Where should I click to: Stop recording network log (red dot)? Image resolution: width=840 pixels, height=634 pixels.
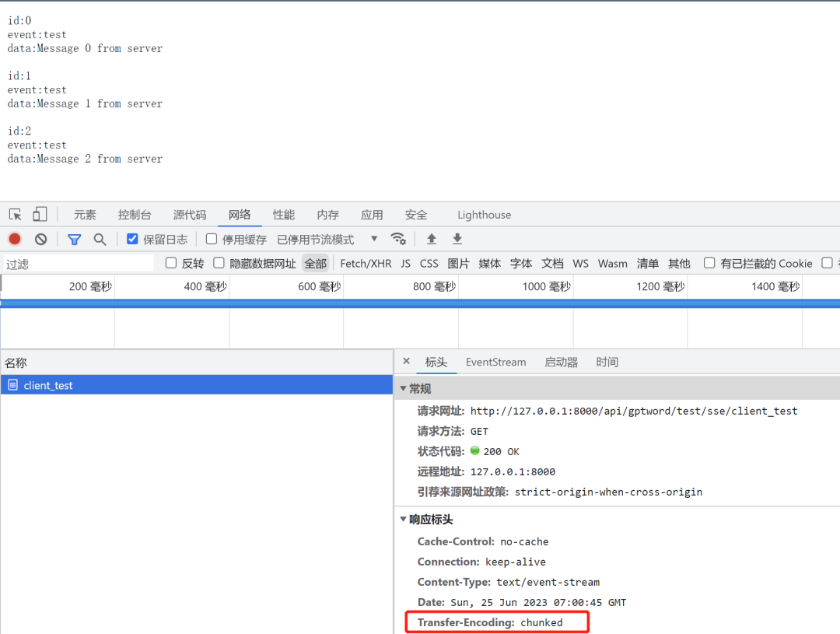(x=15, y=239)
